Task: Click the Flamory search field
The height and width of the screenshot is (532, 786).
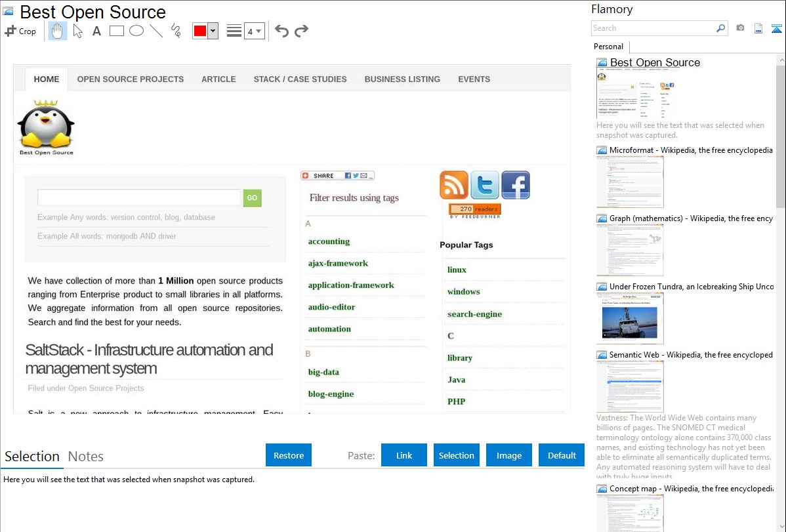Action: pos(653,28)
